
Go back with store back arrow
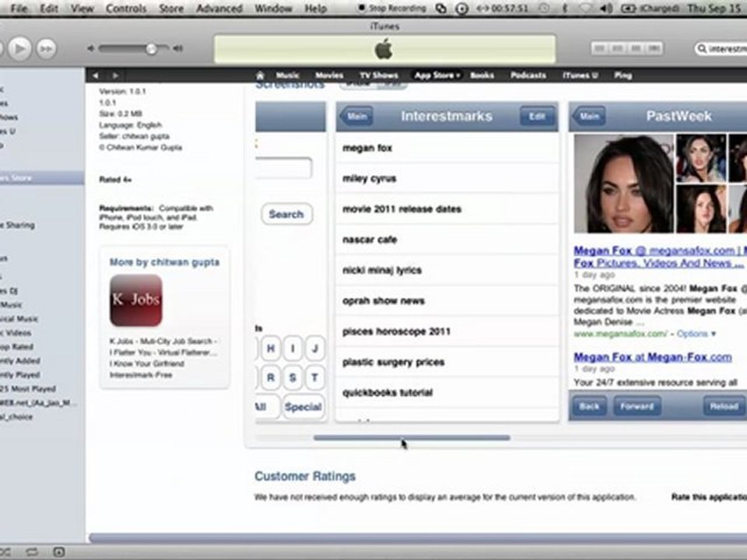coord(96,75)
